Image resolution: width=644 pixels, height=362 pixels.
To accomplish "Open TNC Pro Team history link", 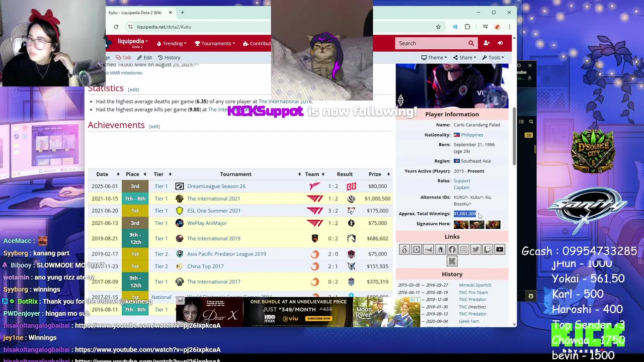I will tap(473, 292).
